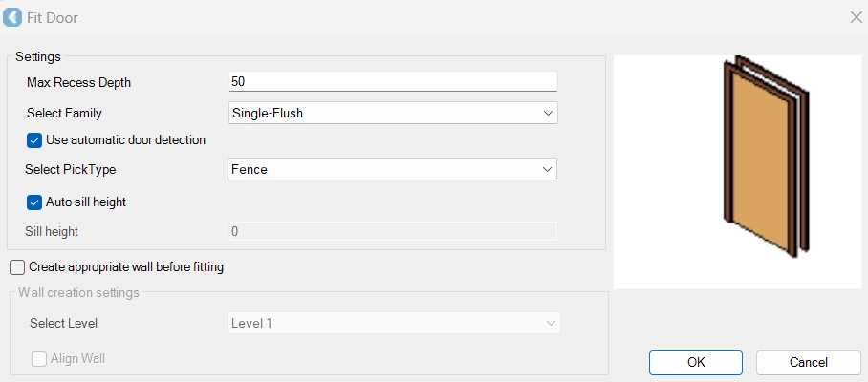The width and height of the screenshot is (868, 382).
Task: Click the Select Family dropdown arrow
Action: [548, 113]
